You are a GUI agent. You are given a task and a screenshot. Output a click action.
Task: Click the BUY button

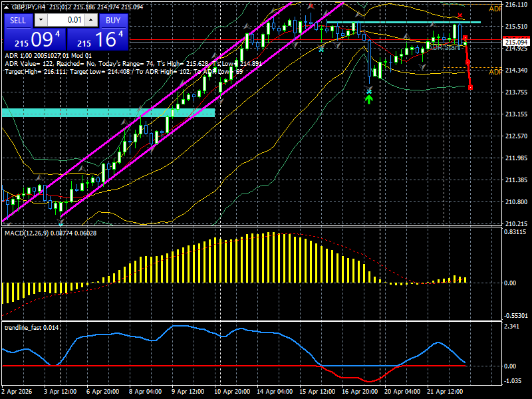point(113,21)
